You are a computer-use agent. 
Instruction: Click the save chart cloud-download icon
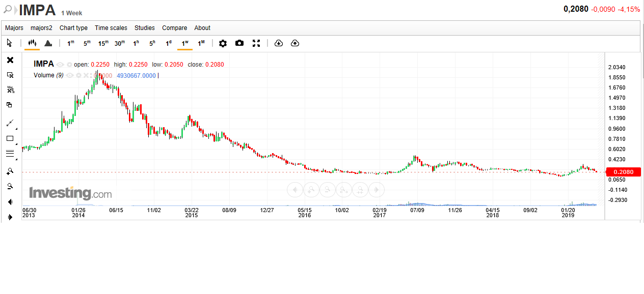point(278,43)
